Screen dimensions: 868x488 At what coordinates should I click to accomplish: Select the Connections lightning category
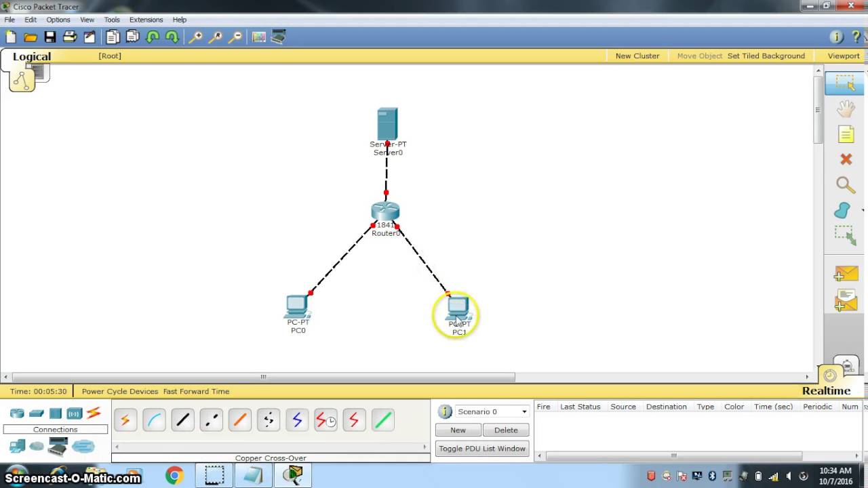pyautogui.click(x=94, y=413)
